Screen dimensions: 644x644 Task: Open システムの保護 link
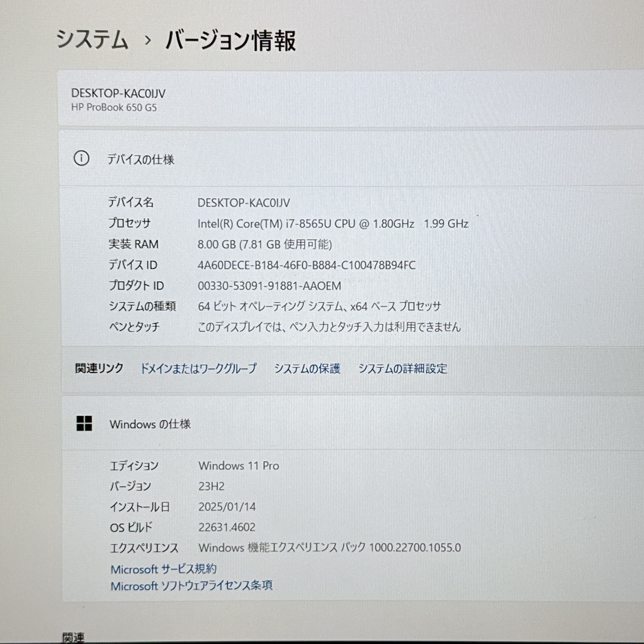point(307,369)
